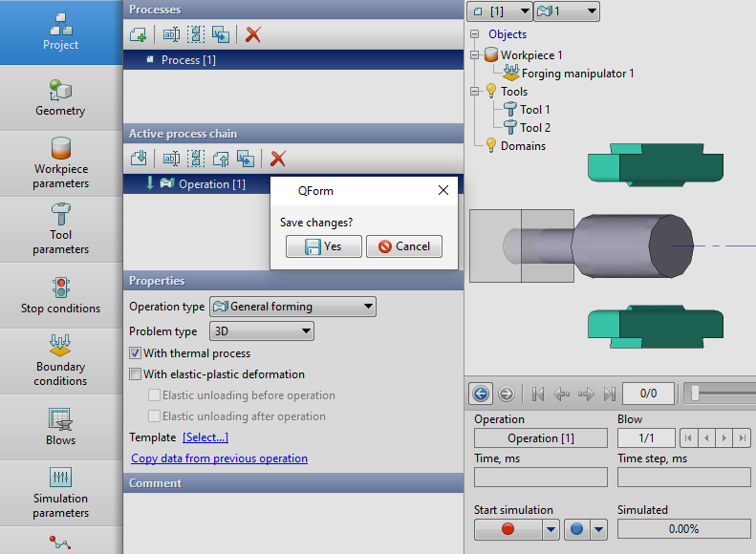The height and width of the screenshot is (554, 756).
Task: Select the Project tab in sidebar
Action: coord(60,32)
